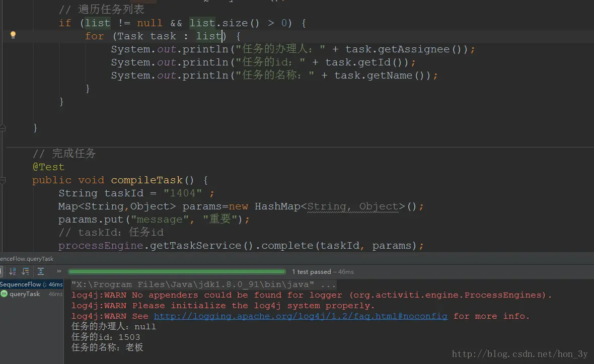Collapse the compileTask method fold marker
This screenshot has height=364, width=594.
[x=3, y=181]
